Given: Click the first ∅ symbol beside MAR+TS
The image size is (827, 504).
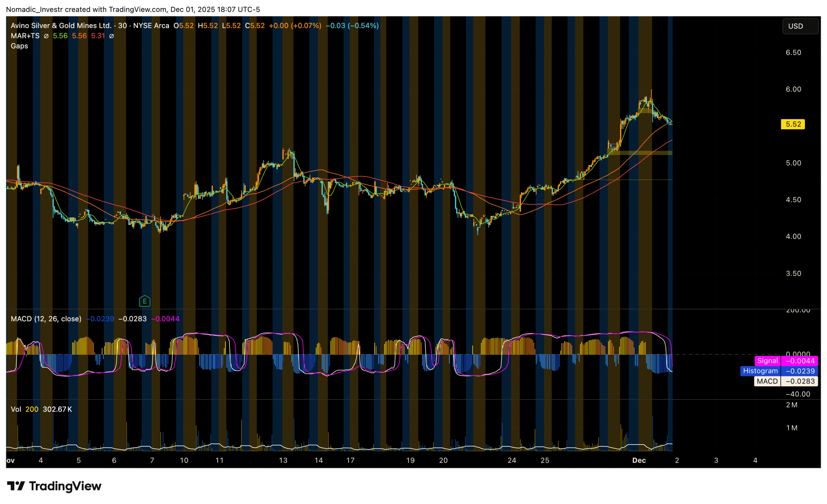Looking at the screenshot, I should 46,36.
